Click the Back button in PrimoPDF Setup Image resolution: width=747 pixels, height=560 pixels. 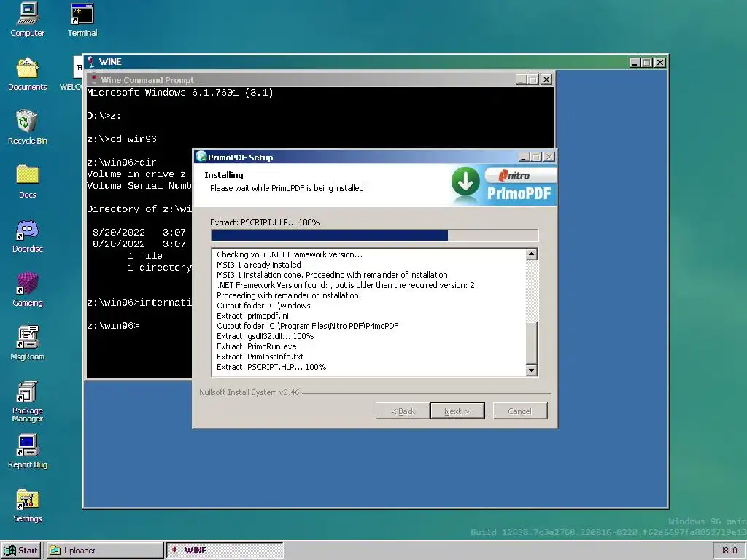[403, 411]
